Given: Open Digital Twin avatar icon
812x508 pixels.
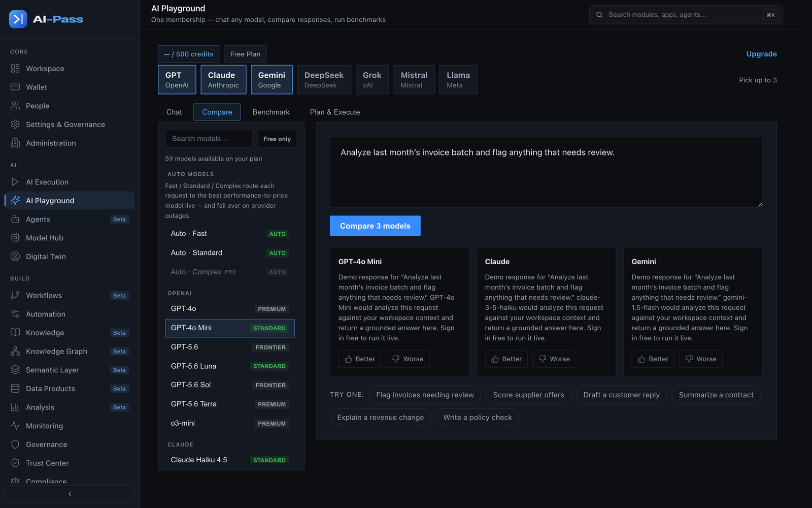Looking at the screenshot, I should click(15, 257).
